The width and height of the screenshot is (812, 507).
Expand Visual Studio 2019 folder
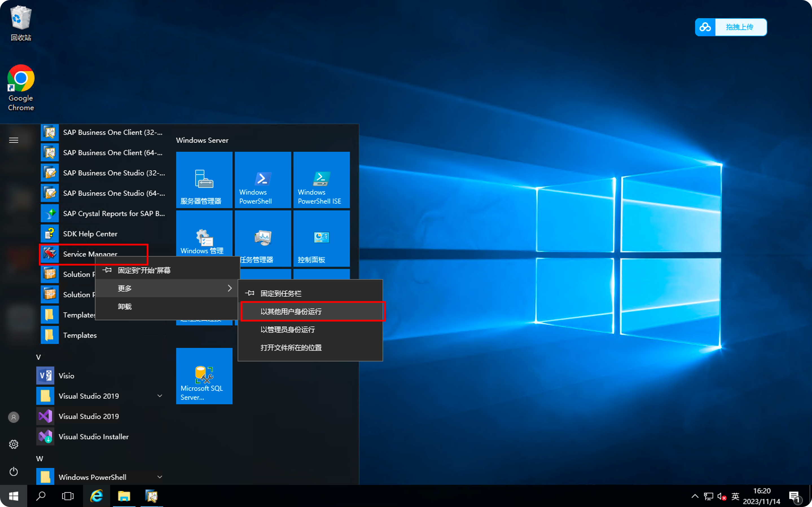(160, 396)
